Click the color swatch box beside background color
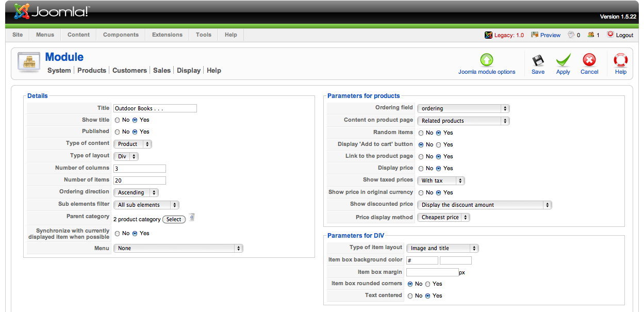The image size is (644, 312). 455,260
